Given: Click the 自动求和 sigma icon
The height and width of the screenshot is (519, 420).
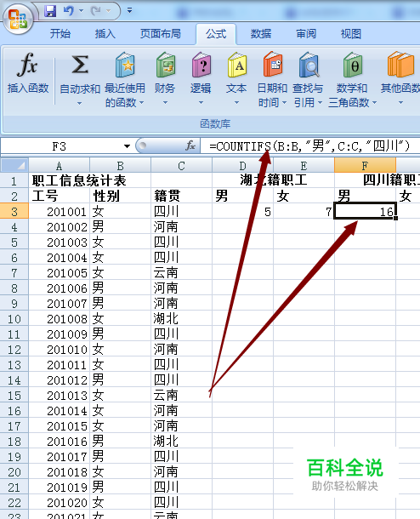Looking at the screenshot, I should point(80,65).
